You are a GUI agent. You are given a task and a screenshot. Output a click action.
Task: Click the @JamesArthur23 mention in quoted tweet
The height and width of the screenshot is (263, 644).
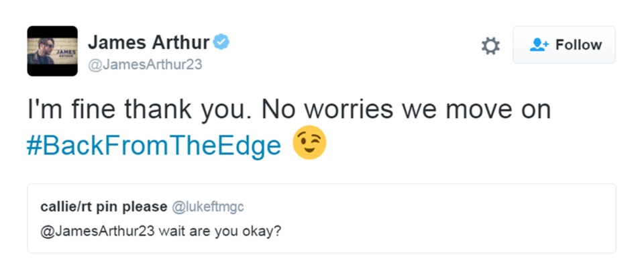pyautogui.click(x=97, y=231)
